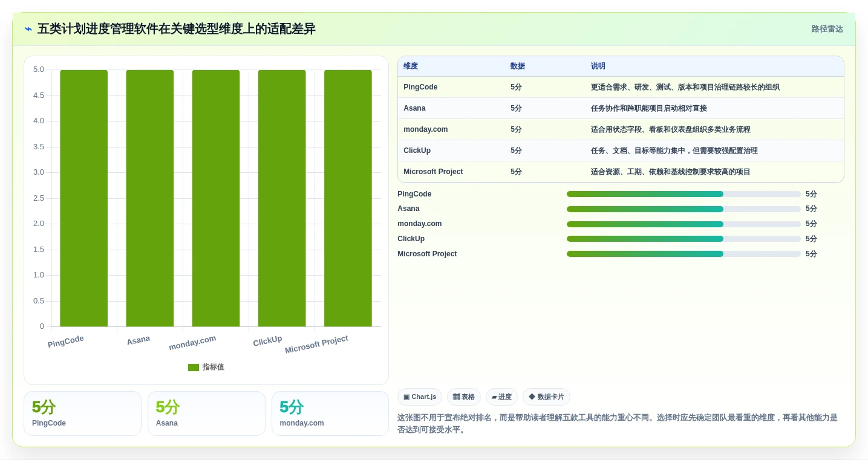Click the 数据 column header

pos(518,66)
